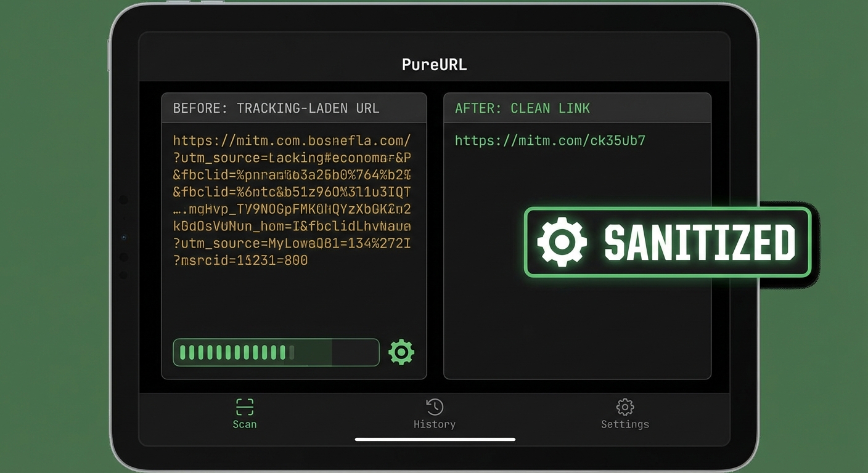Tap the PureURL app title
The width and height of the screenshot is (868, 473).
coord(434,64)
